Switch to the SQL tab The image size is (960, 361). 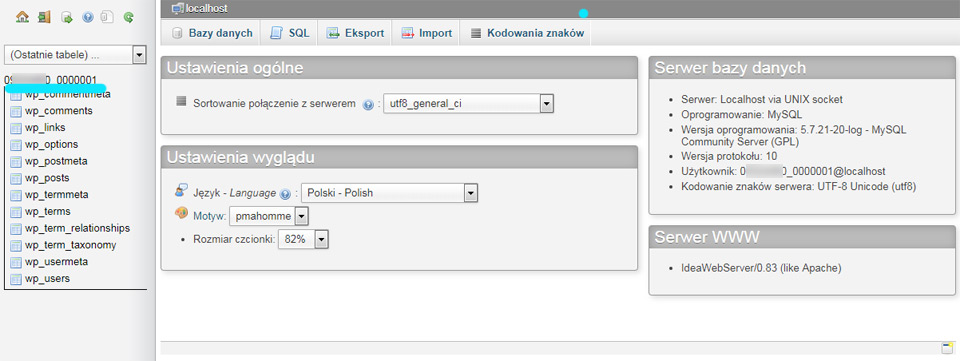pos(290,33)
